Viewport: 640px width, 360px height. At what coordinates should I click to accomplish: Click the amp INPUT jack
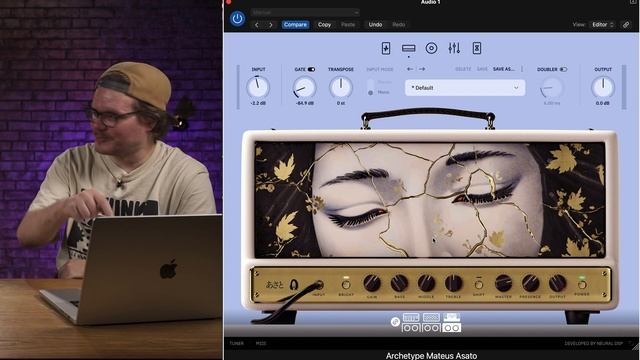(319, 284)
